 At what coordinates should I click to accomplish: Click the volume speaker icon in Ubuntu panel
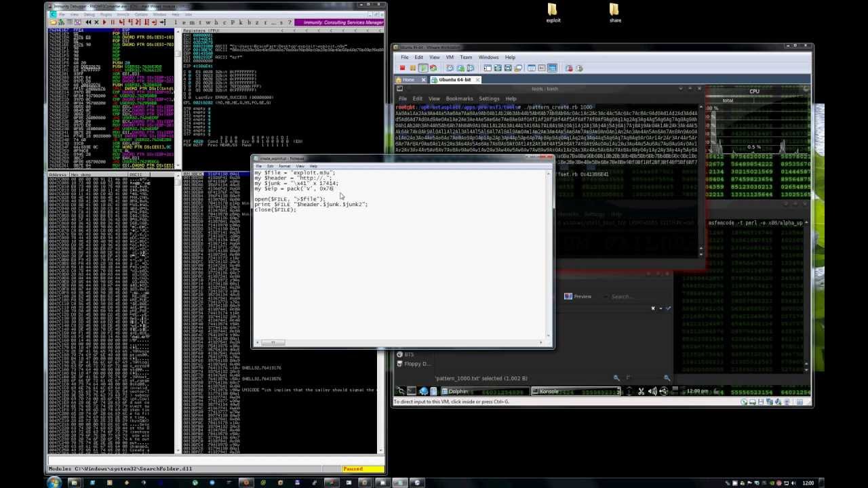652,391
